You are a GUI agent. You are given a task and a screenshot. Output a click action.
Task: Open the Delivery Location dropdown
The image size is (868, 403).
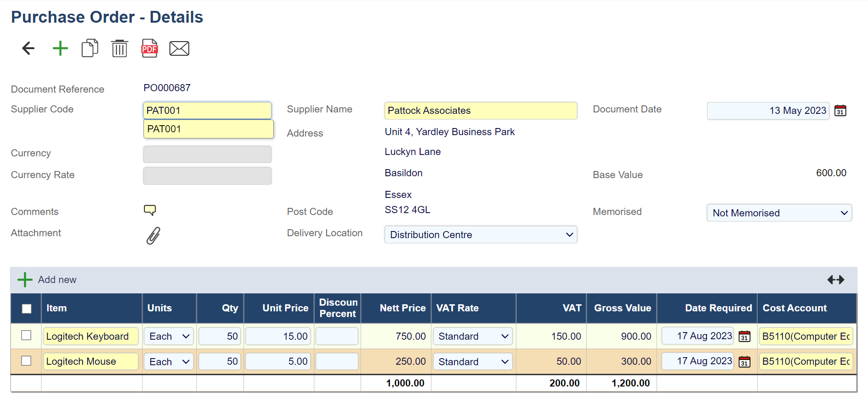coord(480,235)
